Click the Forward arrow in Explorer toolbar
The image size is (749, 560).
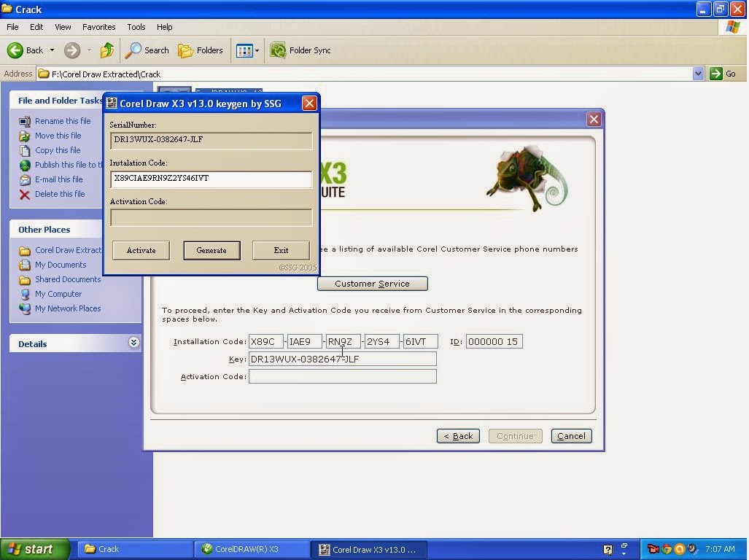point(72,50)
